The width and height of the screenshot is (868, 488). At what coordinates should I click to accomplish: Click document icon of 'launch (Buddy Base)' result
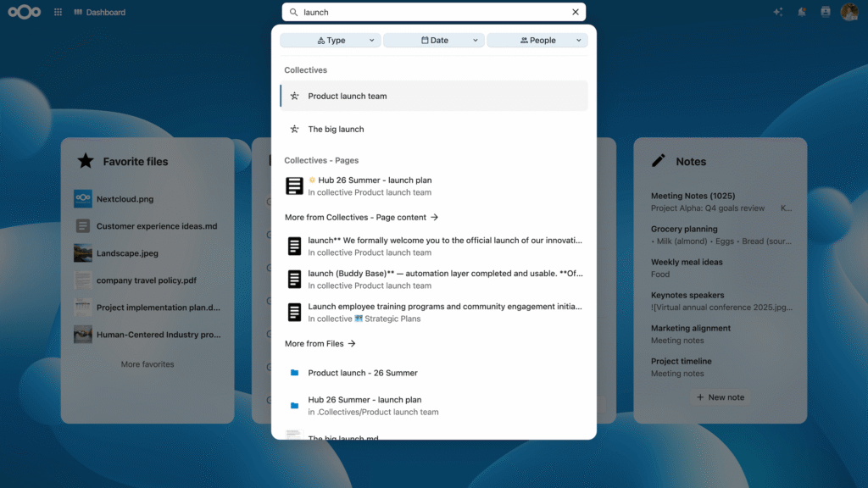[x=294, y=280]
